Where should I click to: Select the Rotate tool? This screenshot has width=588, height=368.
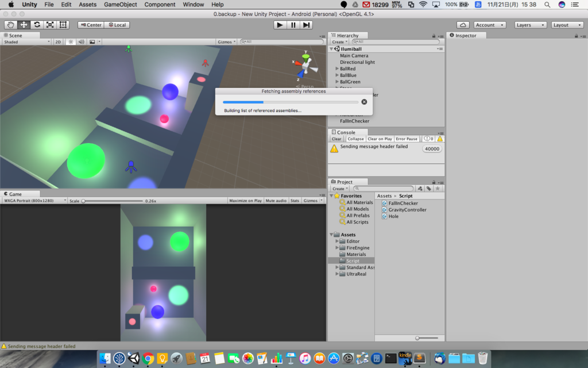[37, 25]
